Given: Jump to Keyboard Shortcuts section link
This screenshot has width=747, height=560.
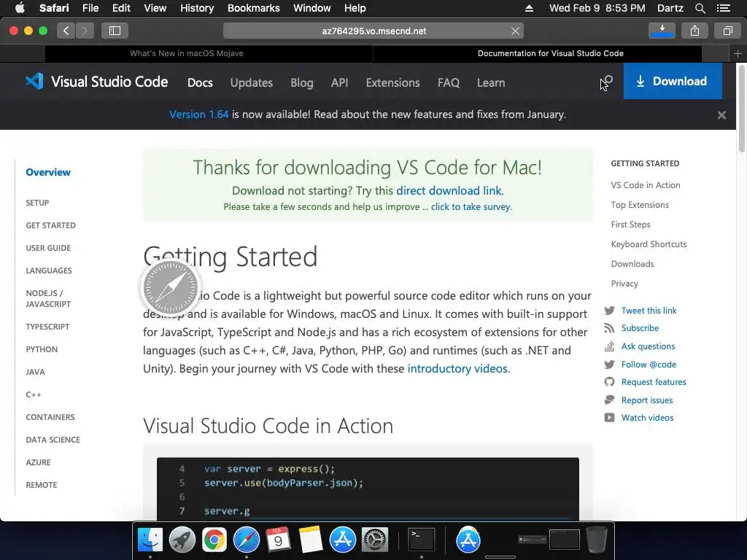Looking at the screenshot, I should (x=649, y=244).
